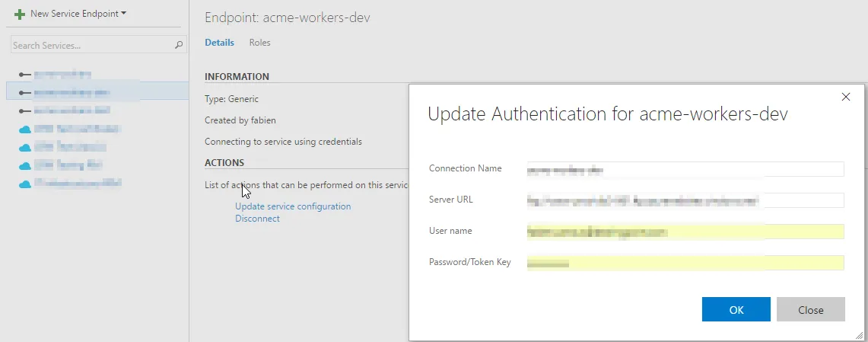Select the highlighted endpoint row in services list
This screenshot has height=342, width=868.
pyautogui.click(x=97, y=92)
